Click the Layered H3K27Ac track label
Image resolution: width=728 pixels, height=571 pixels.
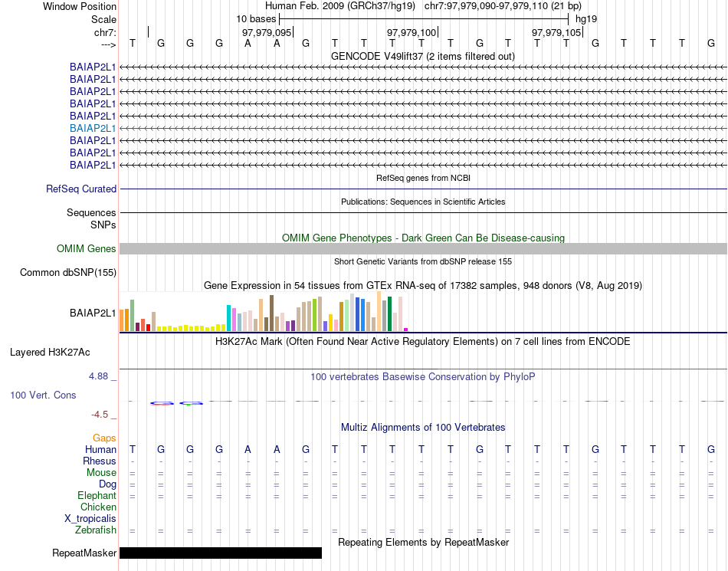(x=50, y=353)
